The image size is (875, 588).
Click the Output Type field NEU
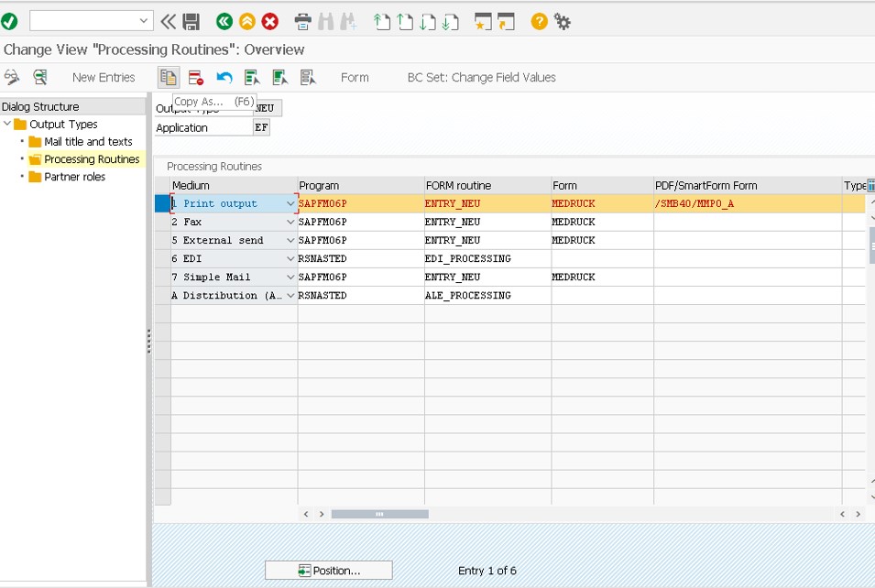[268, 108]
